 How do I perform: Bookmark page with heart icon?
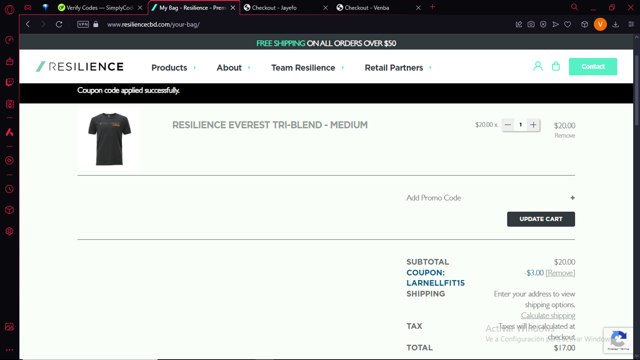[567, 24]
